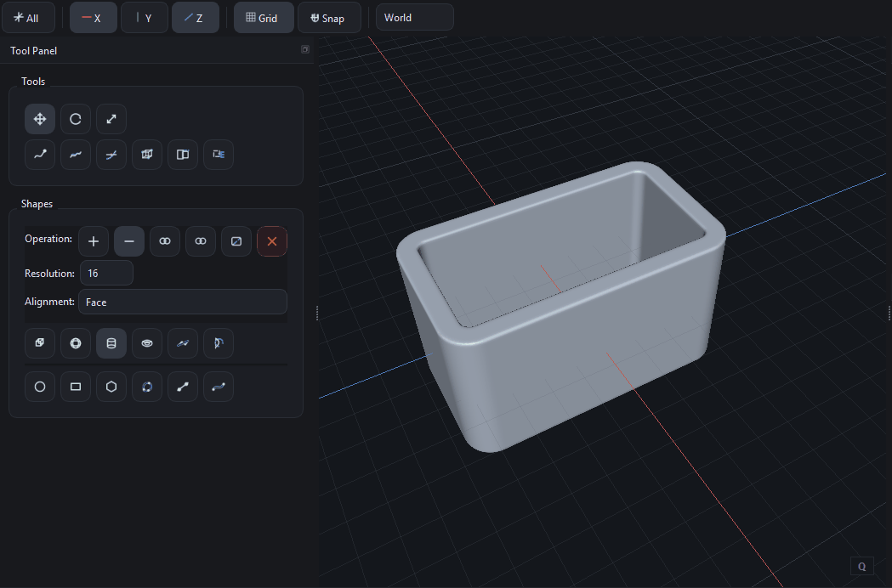Choose the jagged freehand line tool
This screenshot has width=892, height=588.
[76, 154]
